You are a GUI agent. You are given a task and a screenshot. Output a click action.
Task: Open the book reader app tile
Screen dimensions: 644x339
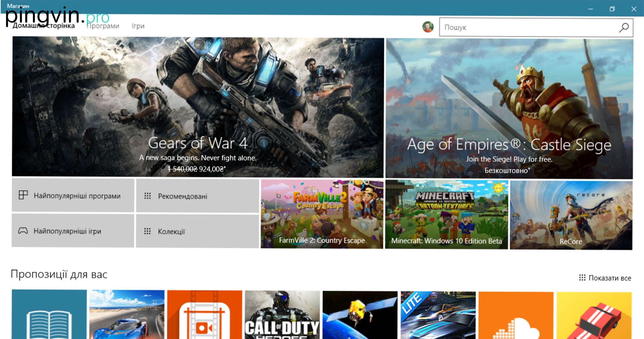49,314
